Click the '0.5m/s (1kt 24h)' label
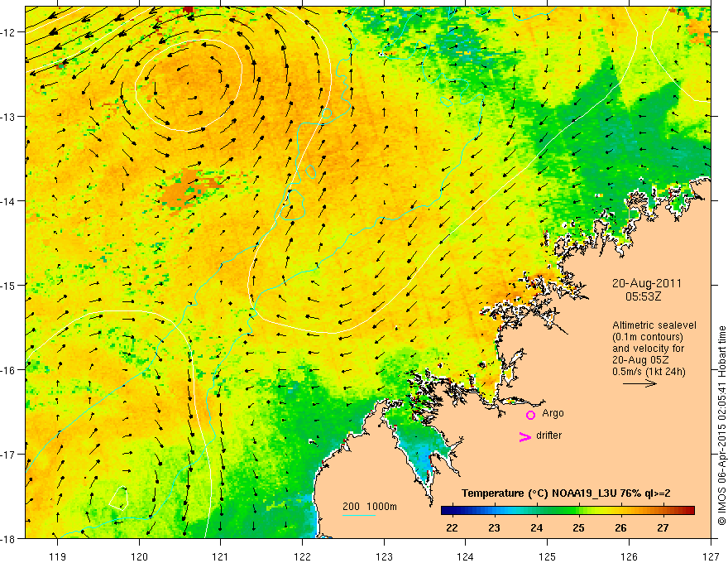Image resolution: width=728 pixels, height=563 pixels. click(649, 371)
